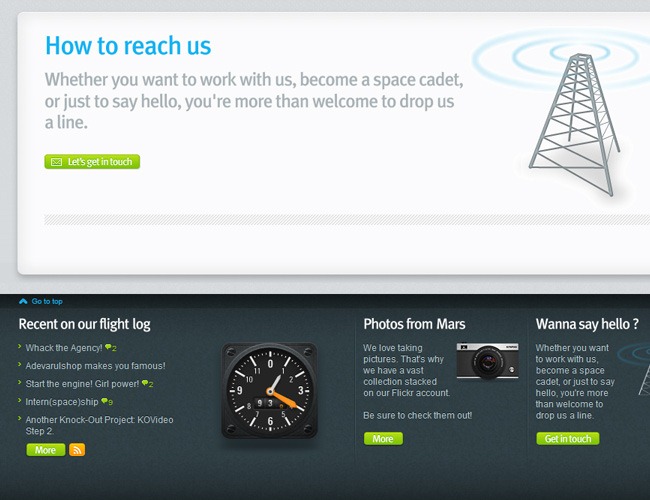650x500 pixels.
Task: Open the Let's get in touch button
Action: (x=92, y=162)
